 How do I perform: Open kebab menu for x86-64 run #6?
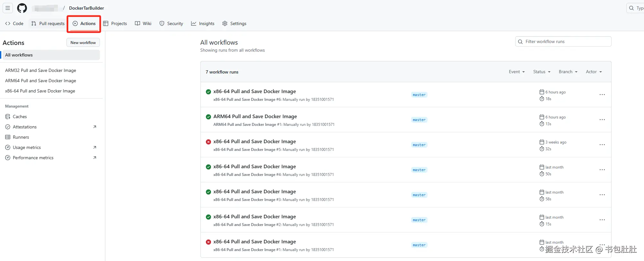pyautogui.click(x=602, y=95)
